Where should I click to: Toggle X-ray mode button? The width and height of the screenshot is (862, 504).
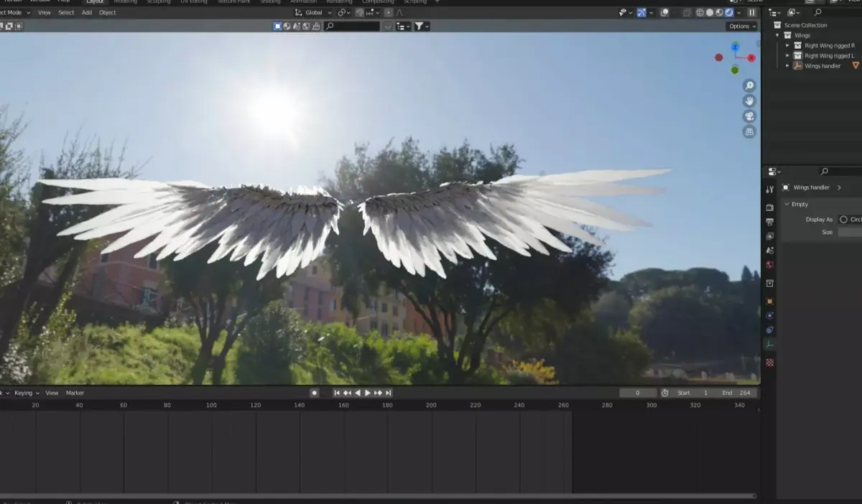pos(687,12)
